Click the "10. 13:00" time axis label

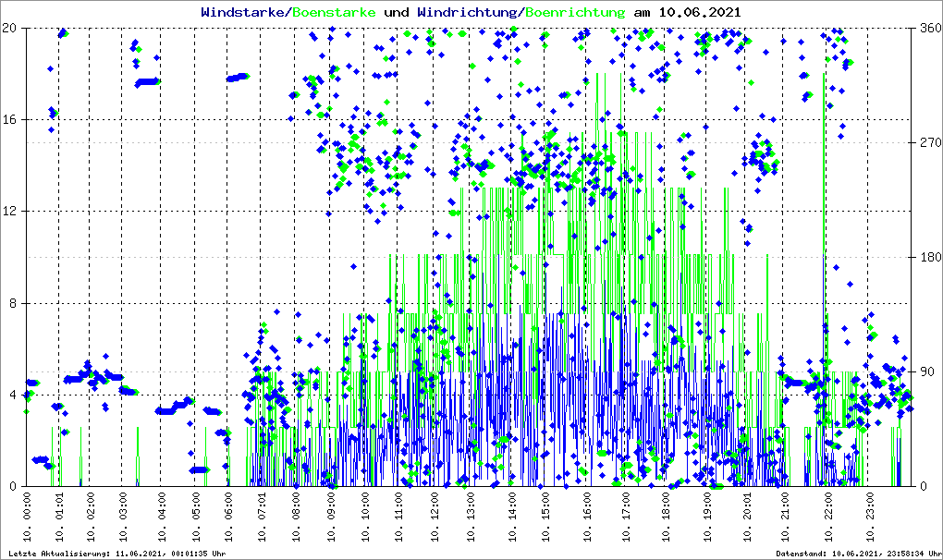[x=471, y=517]
